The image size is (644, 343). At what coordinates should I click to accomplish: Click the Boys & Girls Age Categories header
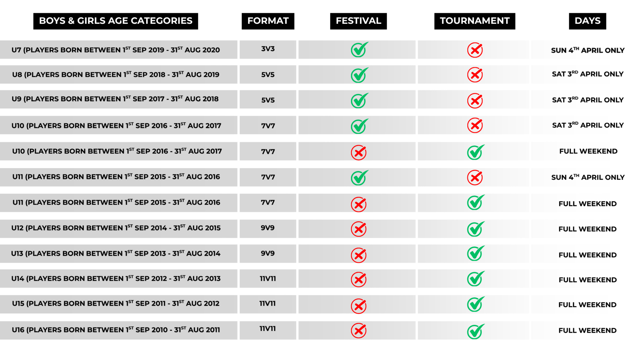[116, 21]
